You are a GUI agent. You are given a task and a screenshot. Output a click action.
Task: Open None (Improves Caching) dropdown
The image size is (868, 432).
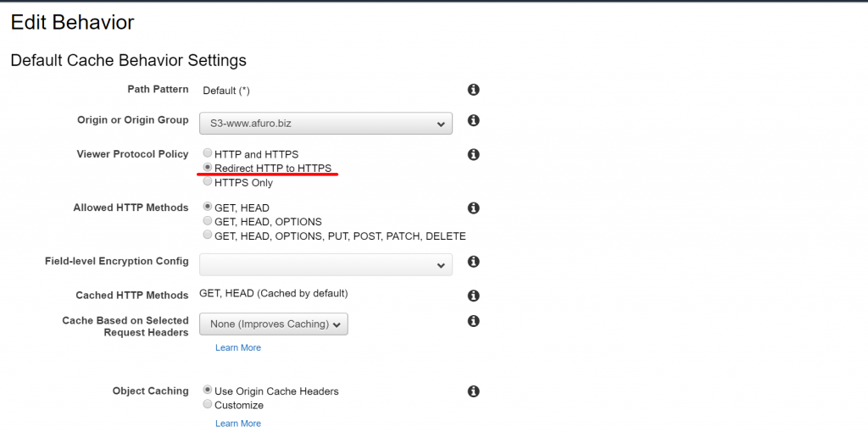click(x=274, y=324)
